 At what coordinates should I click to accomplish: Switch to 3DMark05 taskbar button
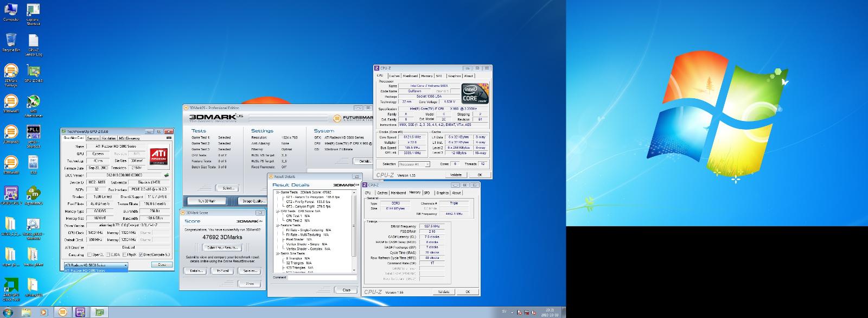tap(63, 312)
